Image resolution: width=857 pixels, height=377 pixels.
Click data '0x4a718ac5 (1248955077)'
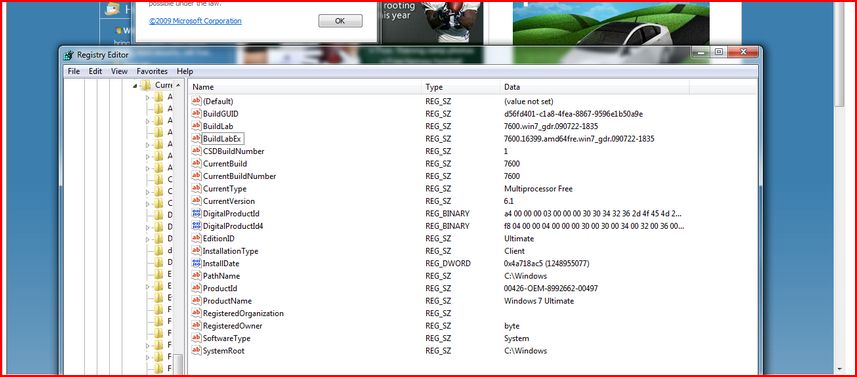click(547, 263)
